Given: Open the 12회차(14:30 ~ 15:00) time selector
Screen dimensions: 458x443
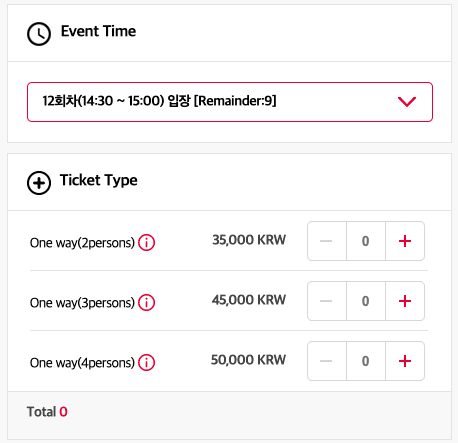Looking at the screenshot, I should coord(230,102).
